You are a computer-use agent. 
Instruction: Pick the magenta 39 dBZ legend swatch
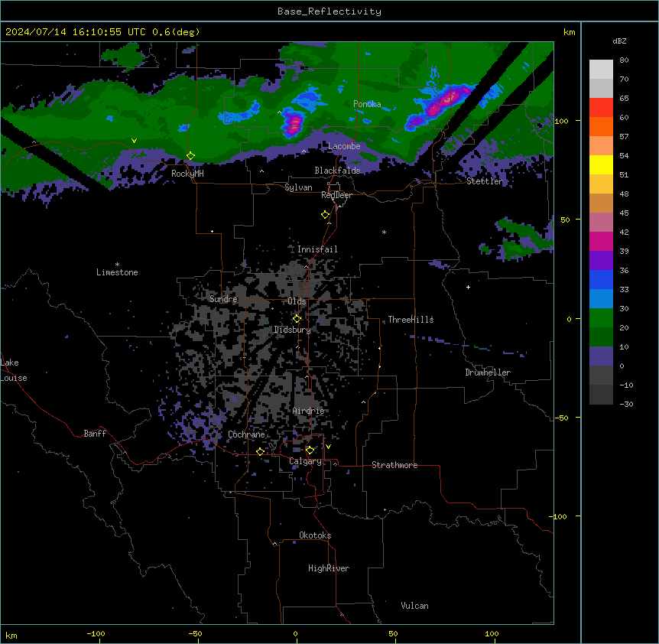[x=601, y=241]
